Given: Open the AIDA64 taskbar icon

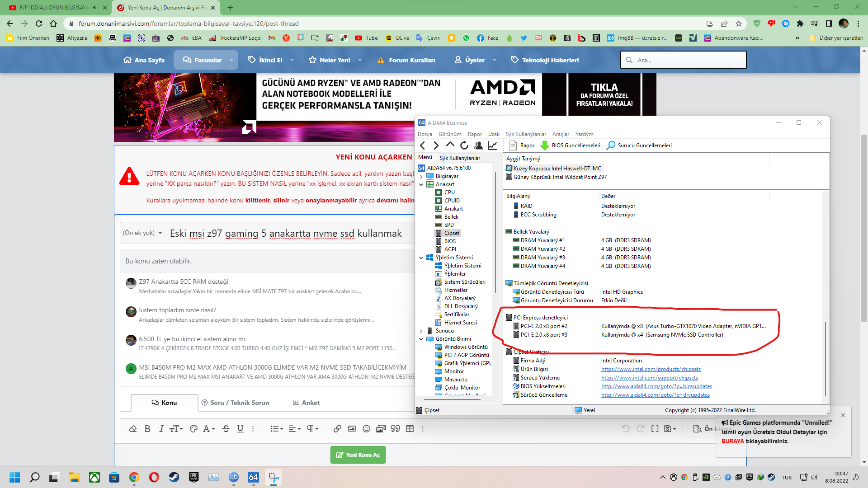Looking at the screenshot, I should click(x=253, y=477).
